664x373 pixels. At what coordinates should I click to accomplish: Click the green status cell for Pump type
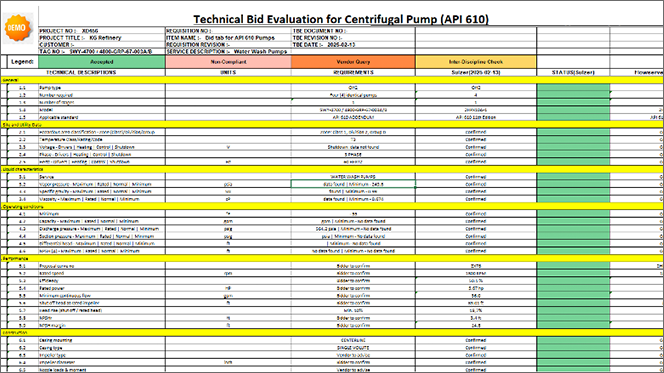pyautogui.click(x=573, y=88)
